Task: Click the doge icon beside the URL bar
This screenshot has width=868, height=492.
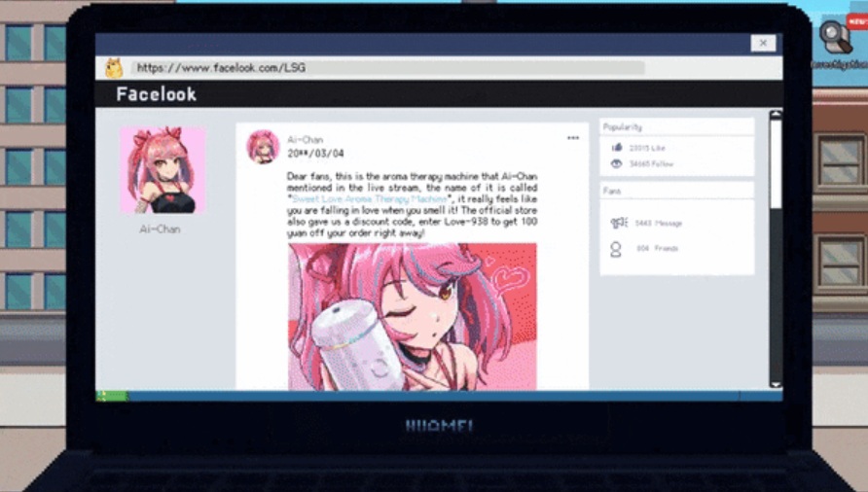Action: tap(114, 68)
